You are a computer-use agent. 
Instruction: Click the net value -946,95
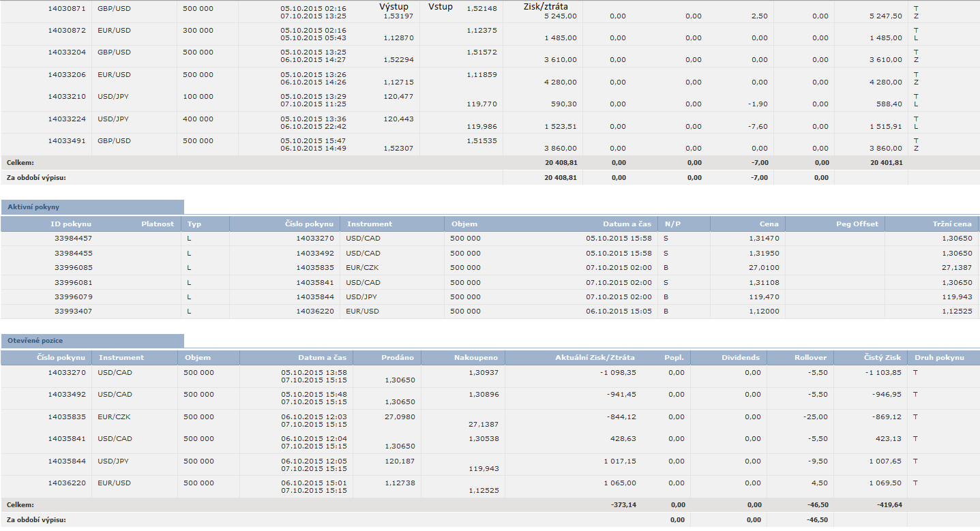(x=887, y=395)
